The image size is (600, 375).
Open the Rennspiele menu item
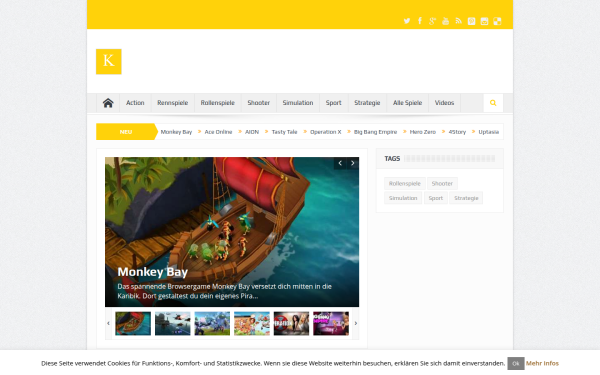173,103
